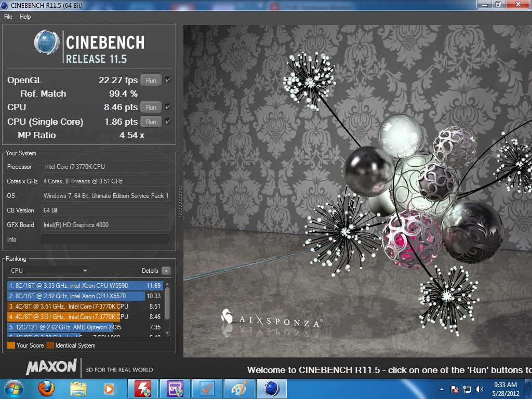The width and height of the screenshot is (532, 399).
Task: Click the Processor field showing Intel Core i7-3770K
Action: [105, 167]
